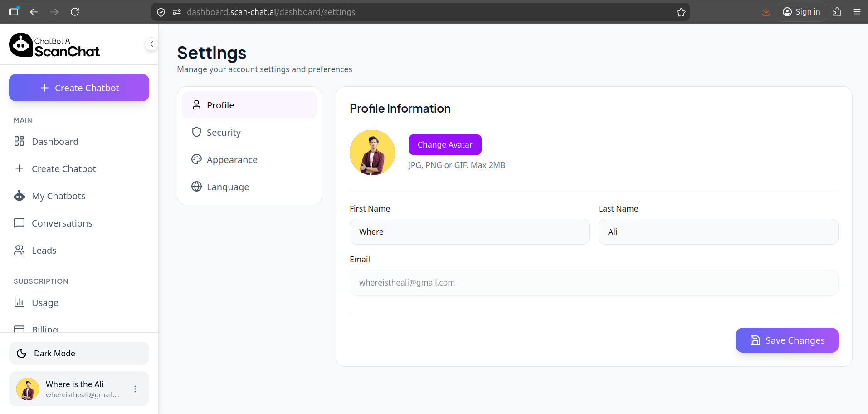
Task: Click the Usage bar chart icon
Action: pyautogui.click(x=19, y=302)
